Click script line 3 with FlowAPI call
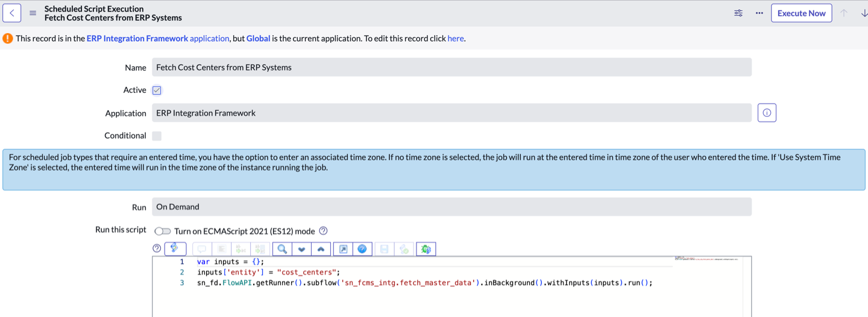The width and height of the screenshot is (868, 317). (424, 283)
